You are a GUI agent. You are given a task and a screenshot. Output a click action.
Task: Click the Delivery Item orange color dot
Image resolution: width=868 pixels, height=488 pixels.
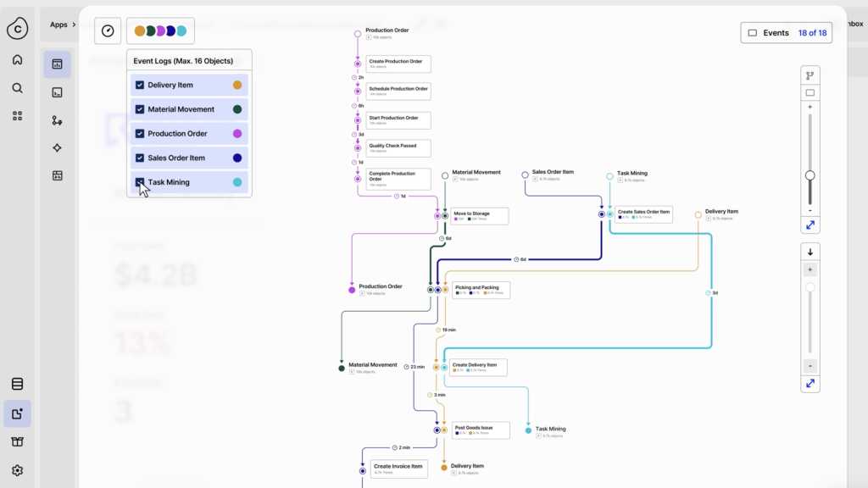[237, 86]
